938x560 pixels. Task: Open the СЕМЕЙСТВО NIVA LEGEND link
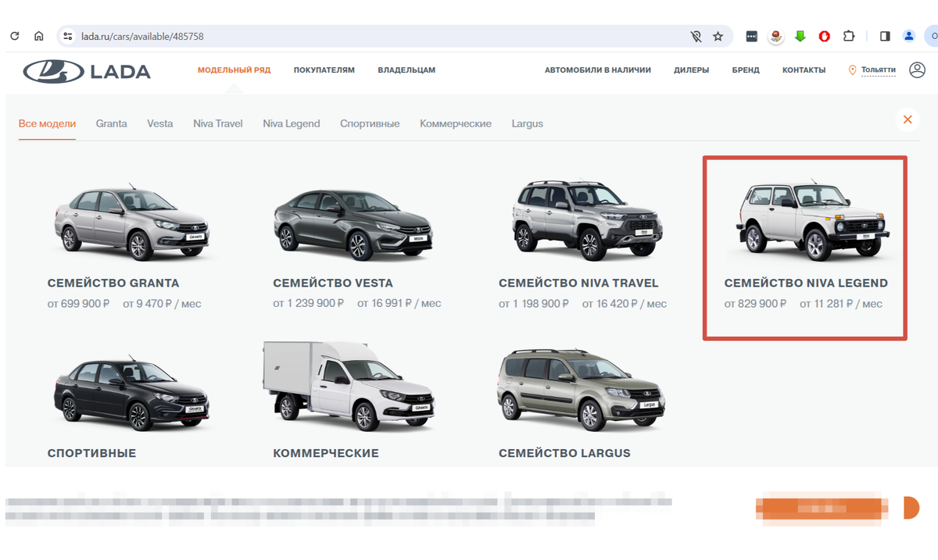click(x=806, y=283)
